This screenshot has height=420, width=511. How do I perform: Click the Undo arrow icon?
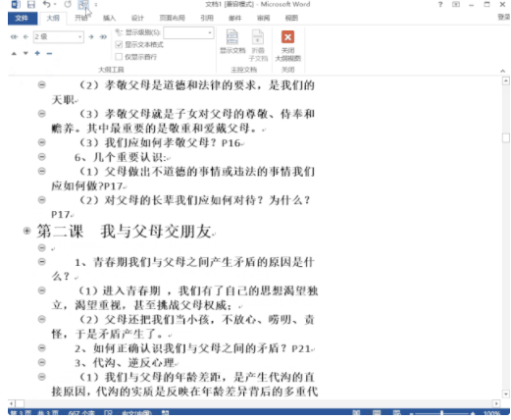click(x=46, y=4)
